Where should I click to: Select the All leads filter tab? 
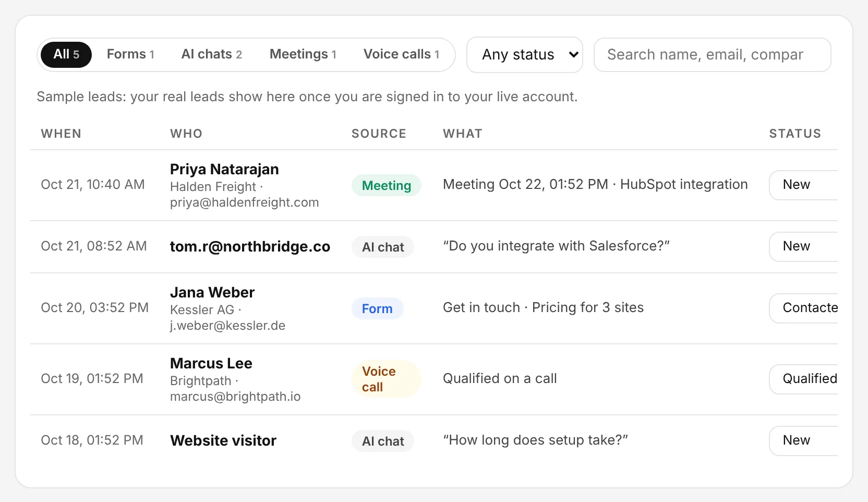66,54
